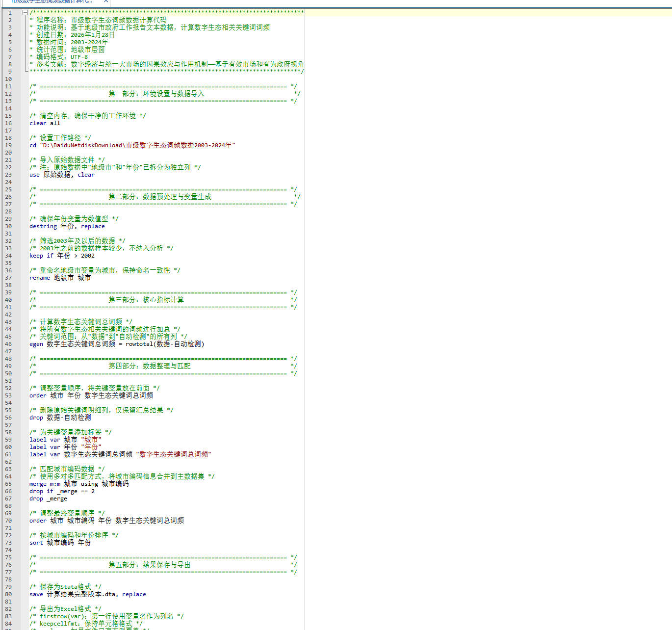
Task: Click the 'keep if 年份 > 2002' line
Action: click(62, 256)
